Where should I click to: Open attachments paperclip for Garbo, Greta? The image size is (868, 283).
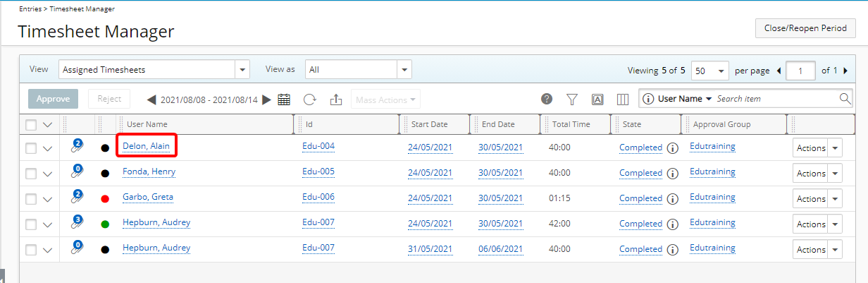coord(77,198)
